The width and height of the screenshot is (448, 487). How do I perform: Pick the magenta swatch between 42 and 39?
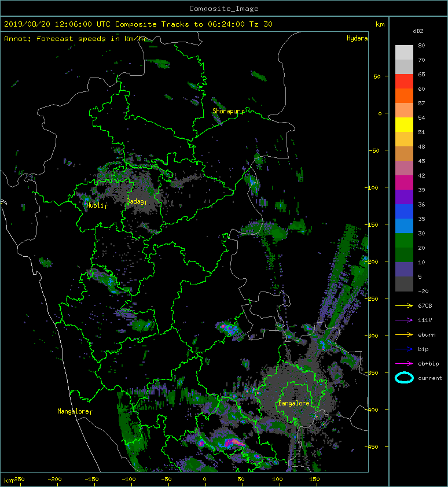404,182
